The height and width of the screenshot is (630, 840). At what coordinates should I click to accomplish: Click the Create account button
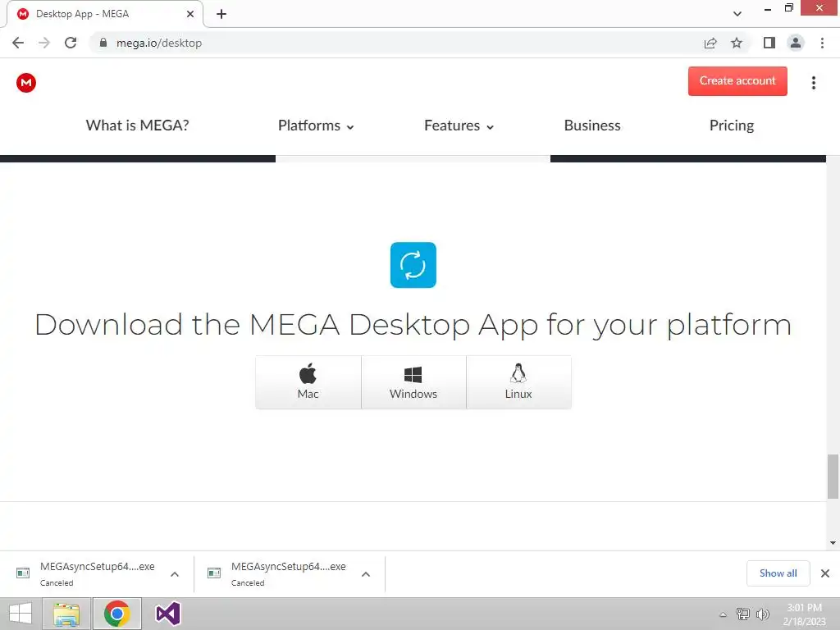[737, 81]
